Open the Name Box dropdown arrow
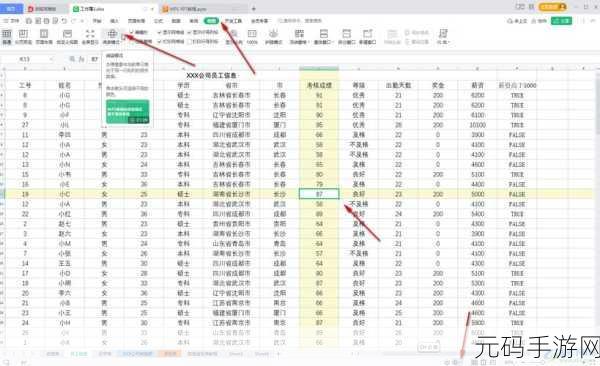 point(51,59)
